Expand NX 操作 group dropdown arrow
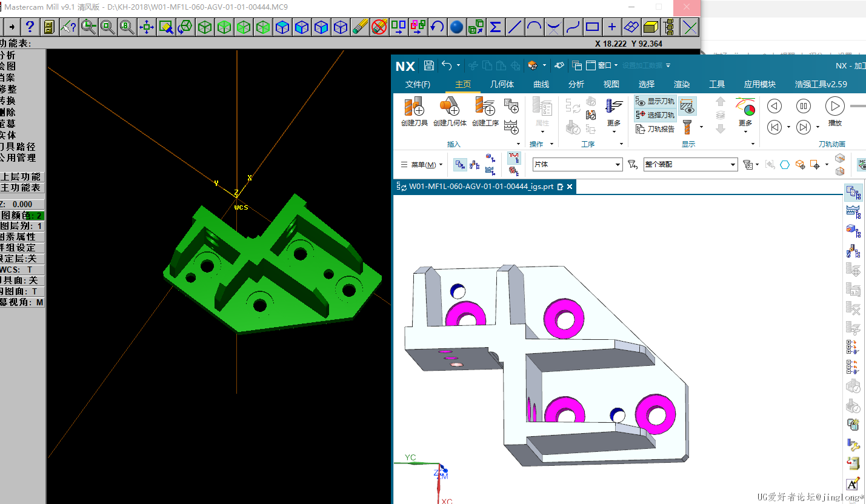This screenshot has width=866, height=504. [x=551, y=144]
